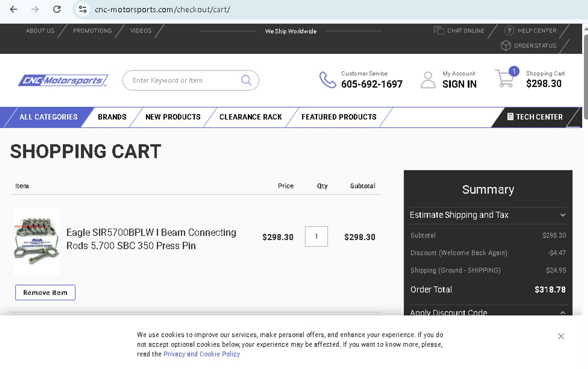Image resolution: width=588 pixels, height=369 pixels.
Task: Click the SIGN IN link
Action: pyautogui.click(x=459, y=84)
